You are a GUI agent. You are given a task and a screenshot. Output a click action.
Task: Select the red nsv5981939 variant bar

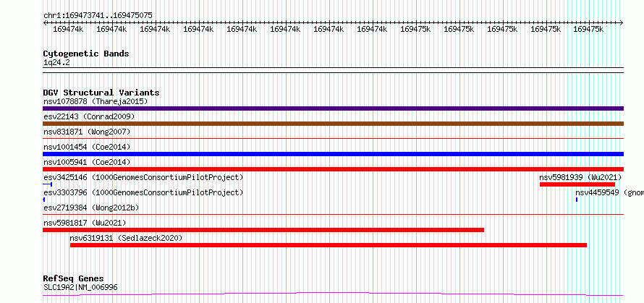[x=577, y=184]
